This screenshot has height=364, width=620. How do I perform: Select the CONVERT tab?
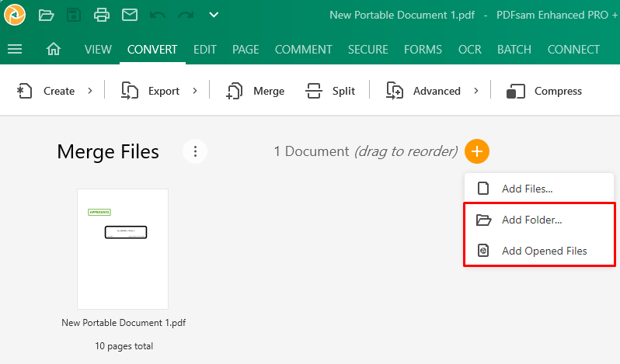(152, 50)
